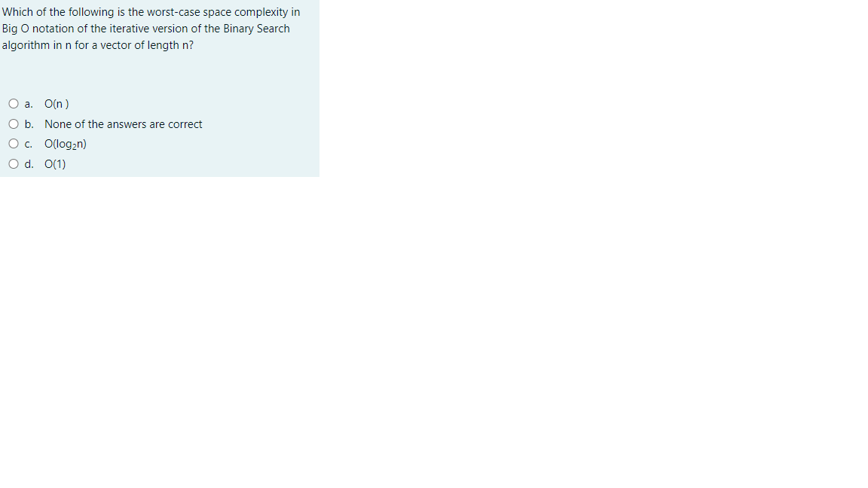868x488 pixels.
Task: Click the answer text O(n )
Action: [x=57, y=104]
